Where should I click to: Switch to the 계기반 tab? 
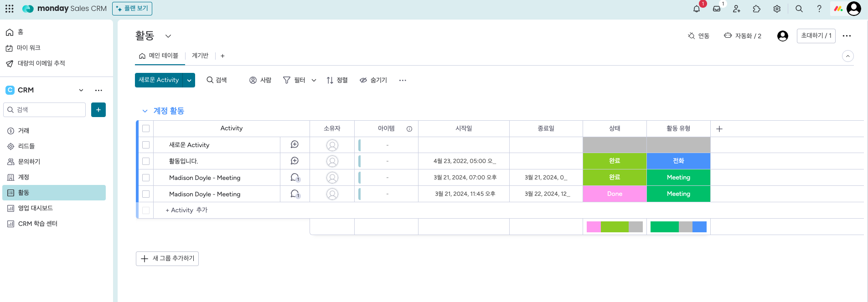pyautogui.click(x=200, y=56)
